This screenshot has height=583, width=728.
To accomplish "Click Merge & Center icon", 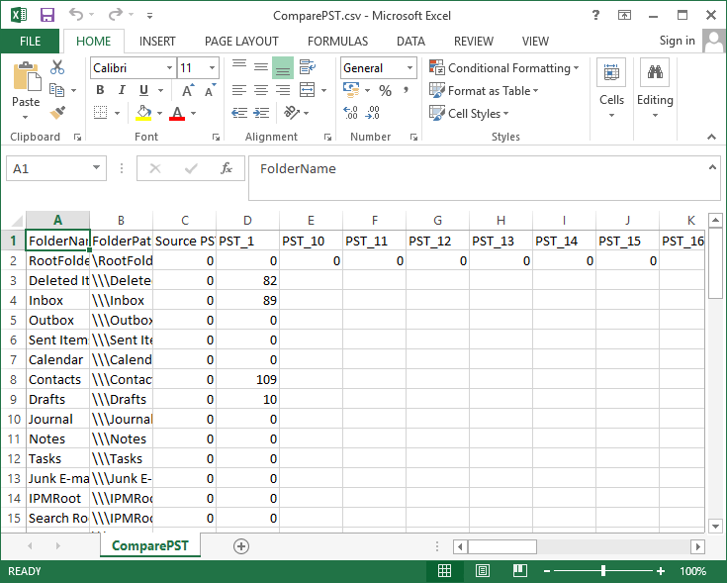I will pos(308,90).
